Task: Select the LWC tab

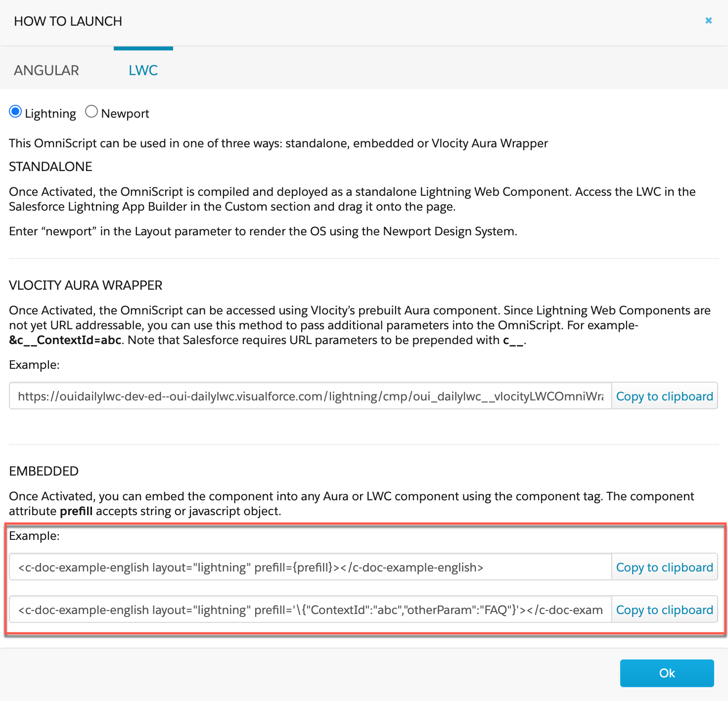Action: pyautogui.click(x=143, y=70)
